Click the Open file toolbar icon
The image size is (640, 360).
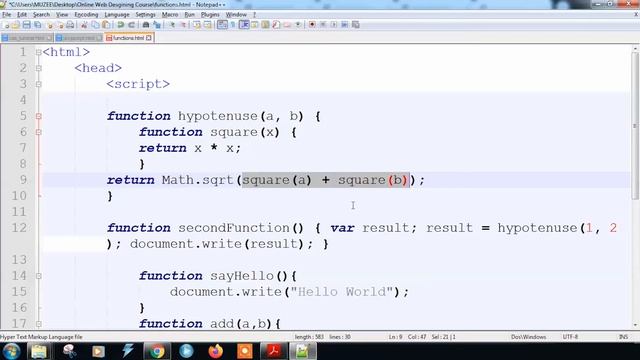coord(16,25)
